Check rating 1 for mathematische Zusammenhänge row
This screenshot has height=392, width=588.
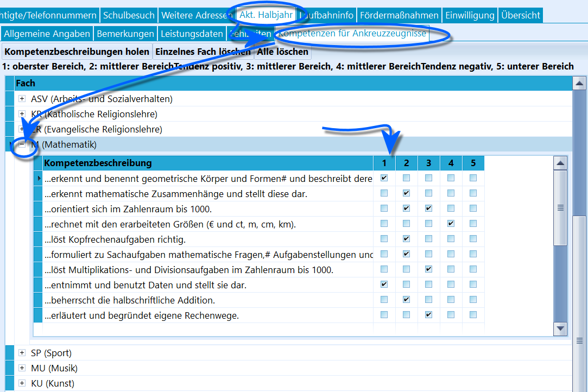click(x=384, y=193)
